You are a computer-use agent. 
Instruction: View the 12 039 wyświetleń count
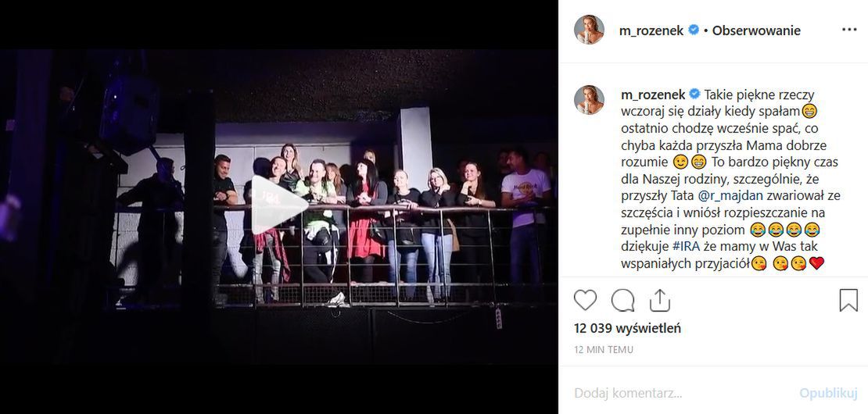click(628, 328)
